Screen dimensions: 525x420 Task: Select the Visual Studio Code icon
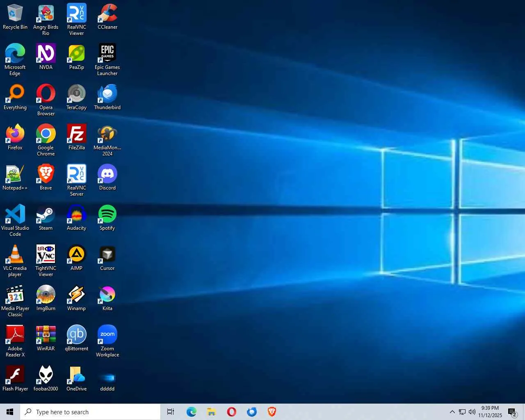coord(15,221)
